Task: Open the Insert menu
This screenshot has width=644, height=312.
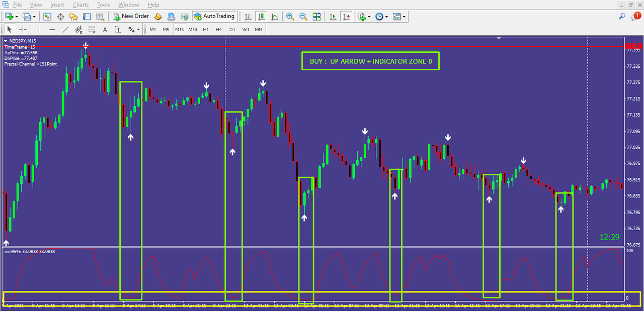Action: pos(57,5)
